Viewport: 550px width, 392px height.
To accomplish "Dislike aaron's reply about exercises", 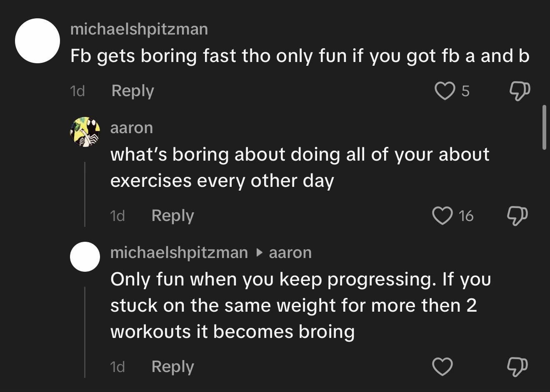I will (517, 216).
